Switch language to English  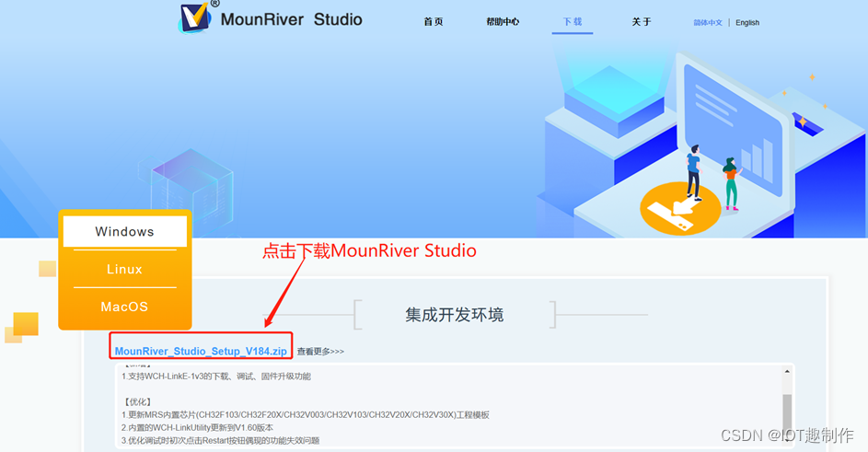(747, 23)
